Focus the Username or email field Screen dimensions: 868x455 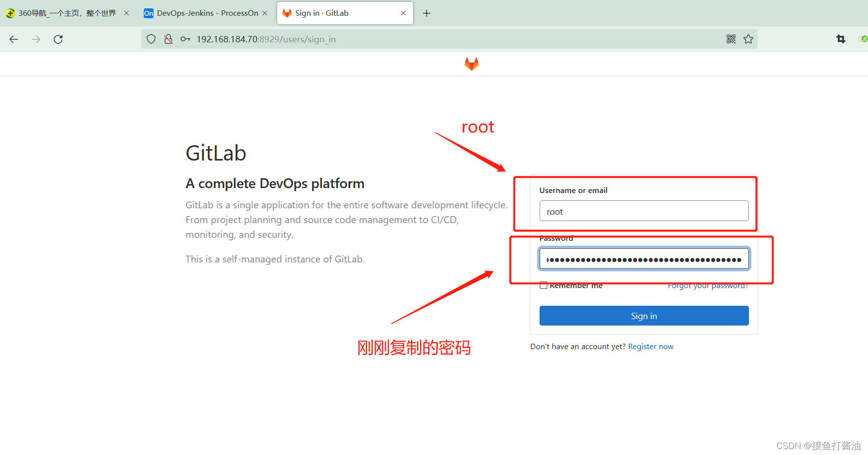point(644,211)
